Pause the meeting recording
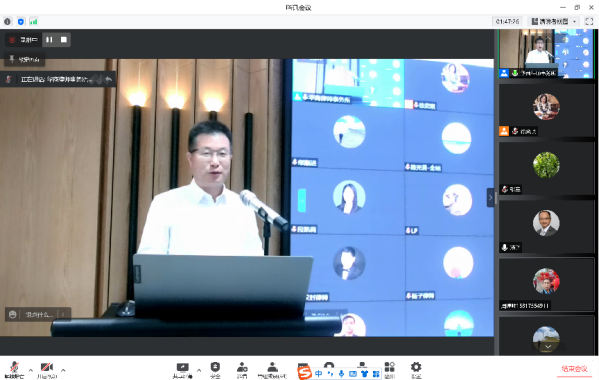The image size is (599, 380). 49,39
